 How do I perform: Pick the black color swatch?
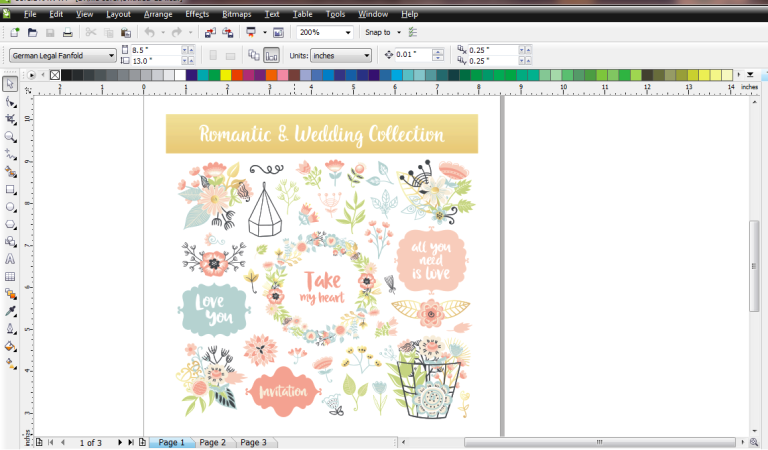66,75
